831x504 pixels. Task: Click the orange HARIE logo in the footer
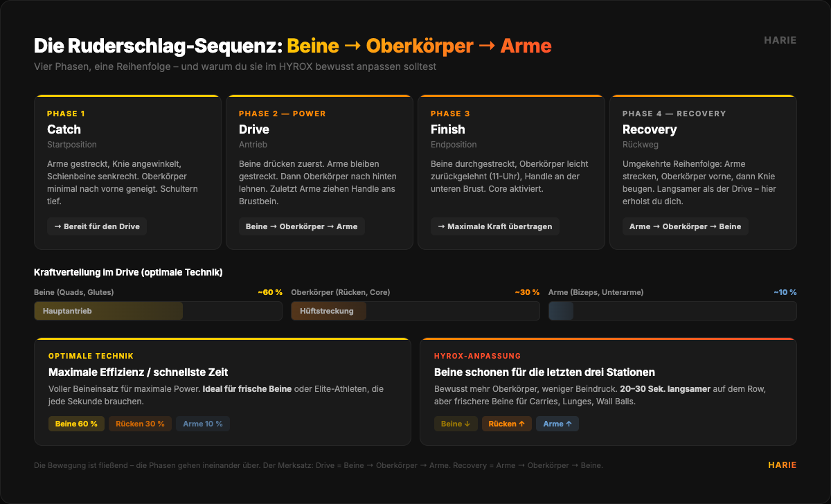(782, 465)
